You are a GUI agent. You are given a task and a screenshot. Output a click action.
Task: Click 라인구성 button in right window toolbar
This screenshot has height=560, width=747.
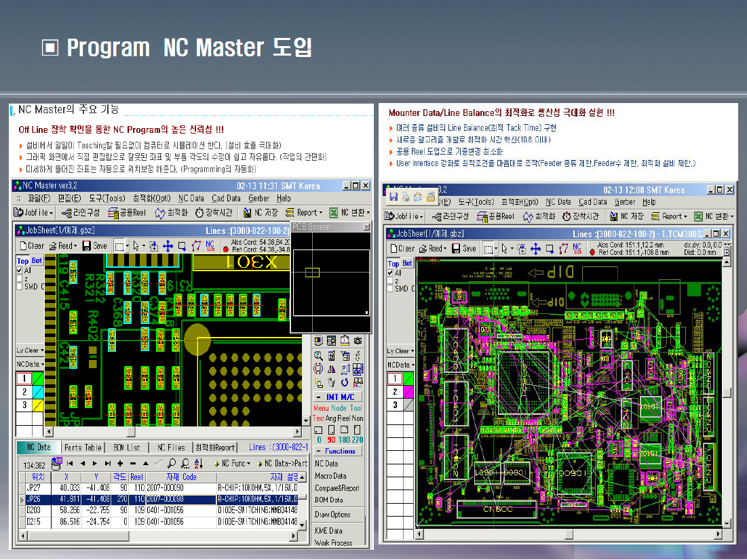point(451,217)
